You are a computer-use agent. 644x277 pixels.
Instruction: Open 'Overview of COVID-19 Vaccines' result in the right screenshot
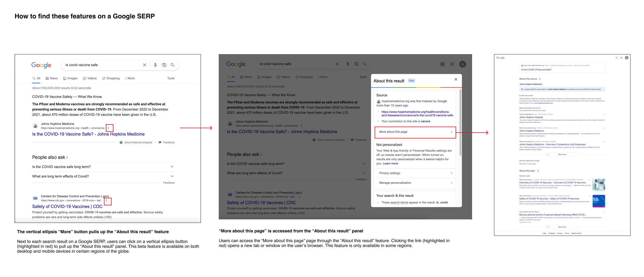(553, 183)
